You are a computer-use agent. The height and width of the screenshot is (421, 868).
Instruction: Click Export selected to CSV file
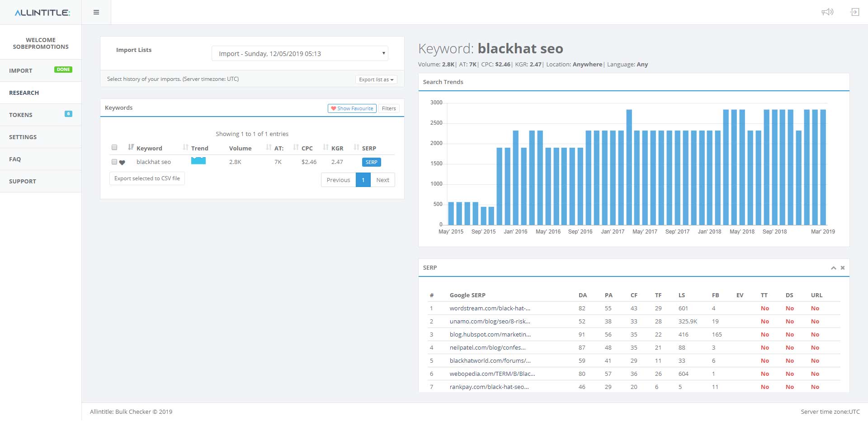coord(147,178)
